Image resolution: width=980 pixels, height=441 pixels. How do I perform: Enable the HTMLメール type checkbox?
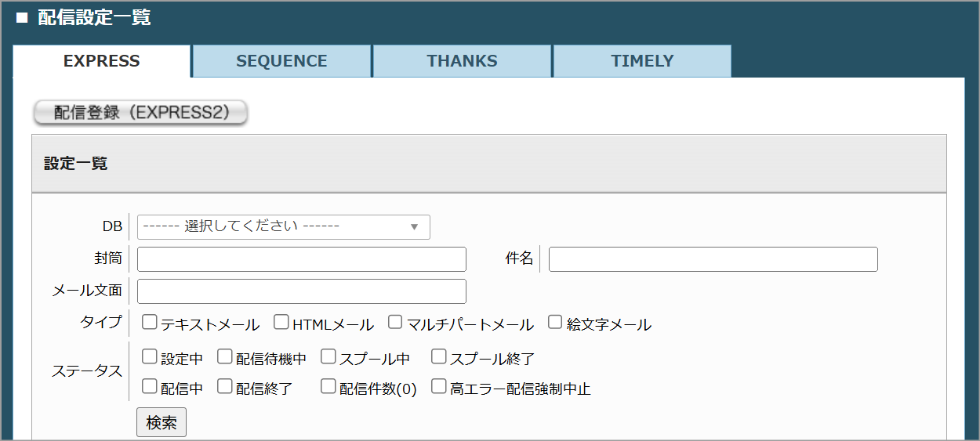(x=281, y=322)
